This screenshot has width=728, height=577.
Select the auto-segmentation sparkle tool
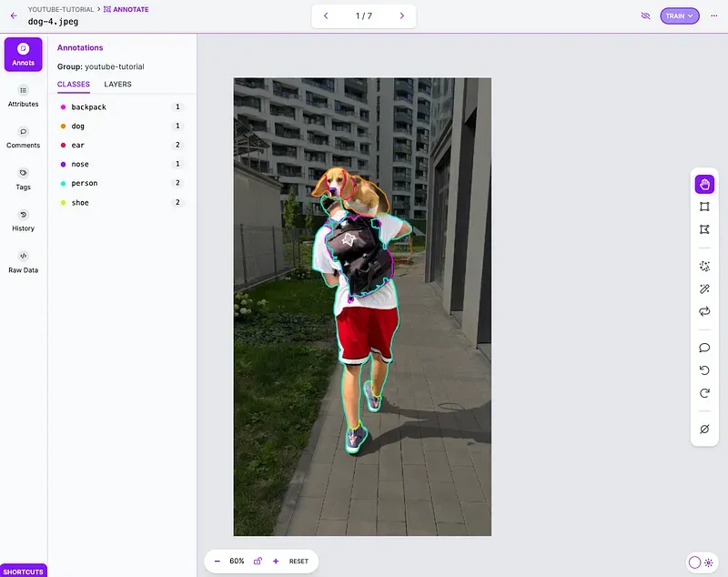click(704, 267)
